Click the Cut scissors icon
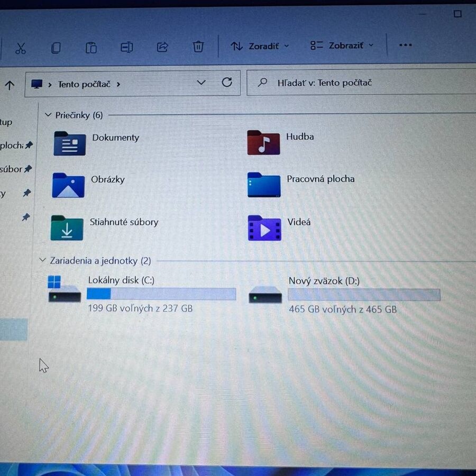476x476 pixels. pos(21,48)
